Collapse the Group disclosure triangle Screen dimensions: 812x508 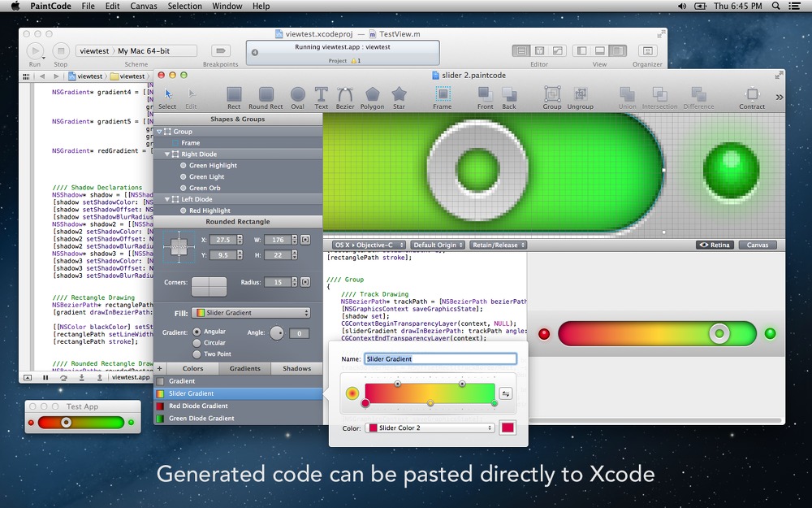pyautogui.click(x=159, y=132)
